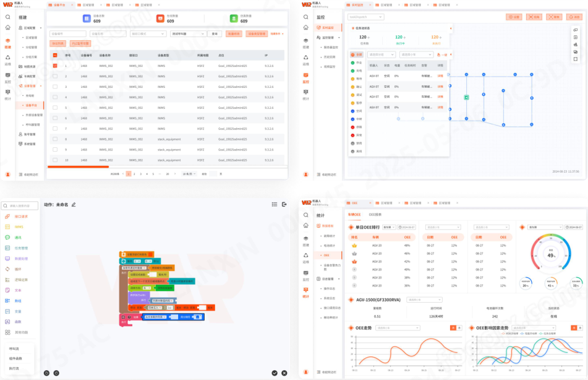Viewport: 588px width, 380px height.
Task: Check the checkbox for device row 3
Action: 55,87
